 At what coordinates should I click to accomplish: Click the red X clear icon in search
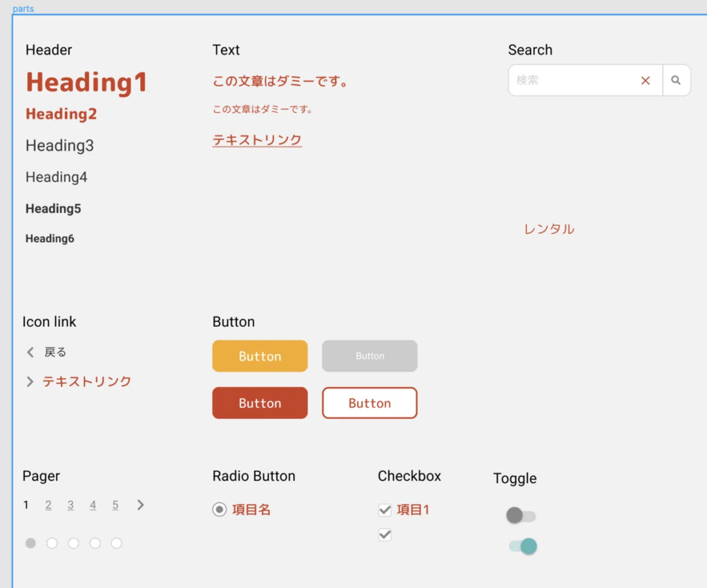tap(646, 81)
